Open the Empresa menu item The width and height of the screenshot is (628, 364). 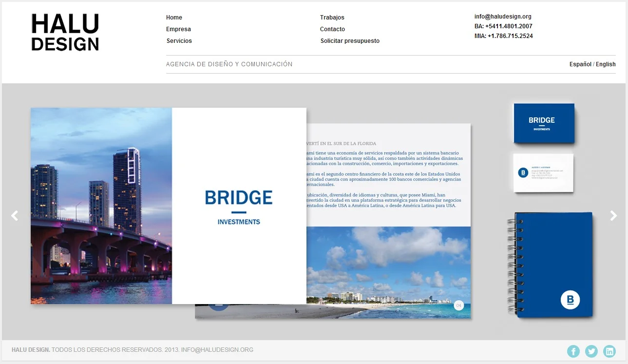[x=178, y=29]
